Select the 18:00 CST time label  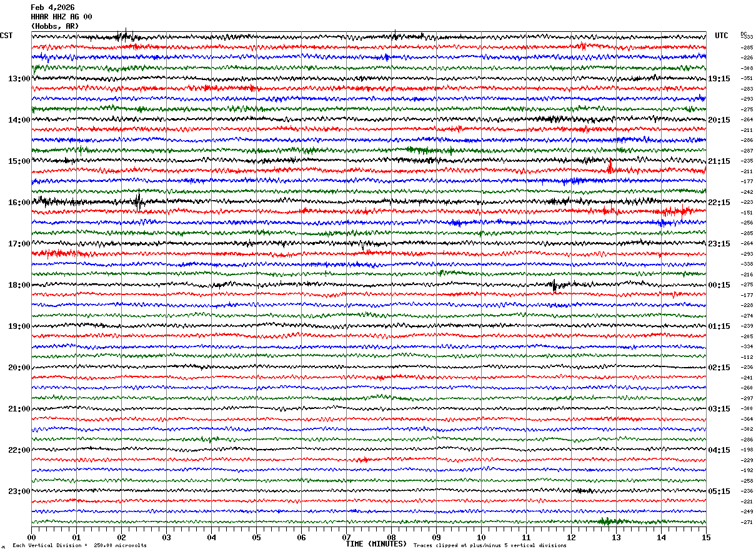pos(19,285)
